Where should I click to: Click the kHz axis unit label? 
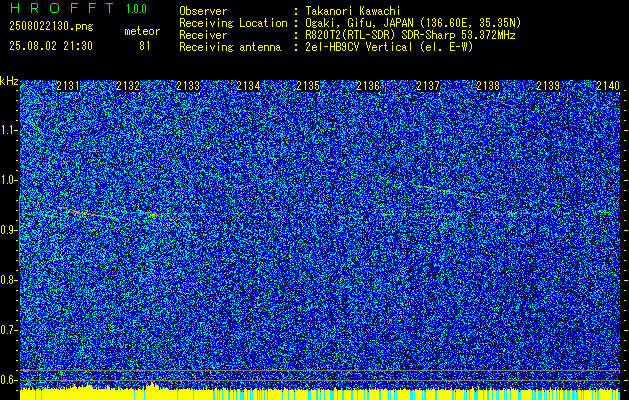click(x=9, y=81)
